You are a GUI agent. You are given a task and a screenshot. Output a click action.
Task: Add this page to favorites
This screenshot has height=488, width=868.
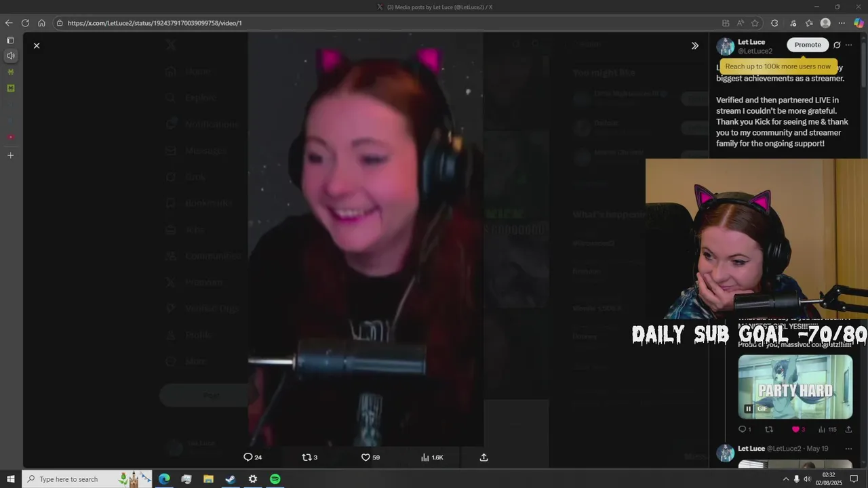point(755,23)
